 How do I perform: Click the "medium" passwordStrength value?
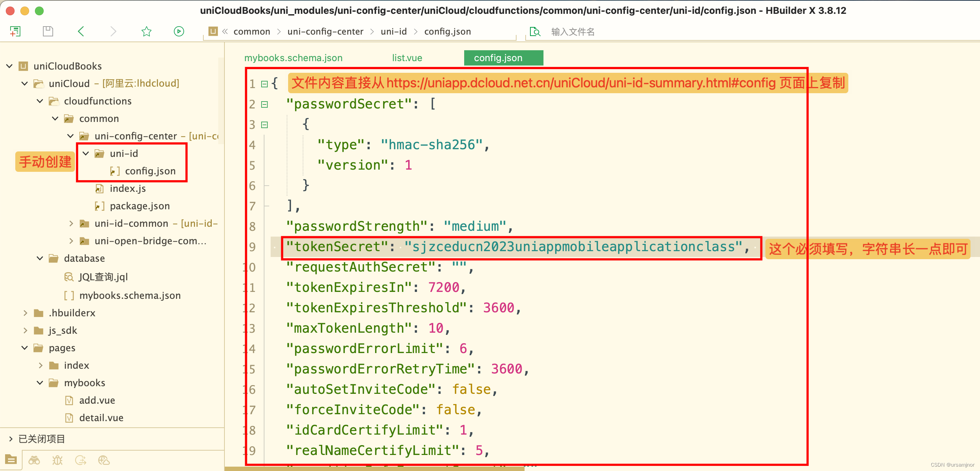(475, 226)
